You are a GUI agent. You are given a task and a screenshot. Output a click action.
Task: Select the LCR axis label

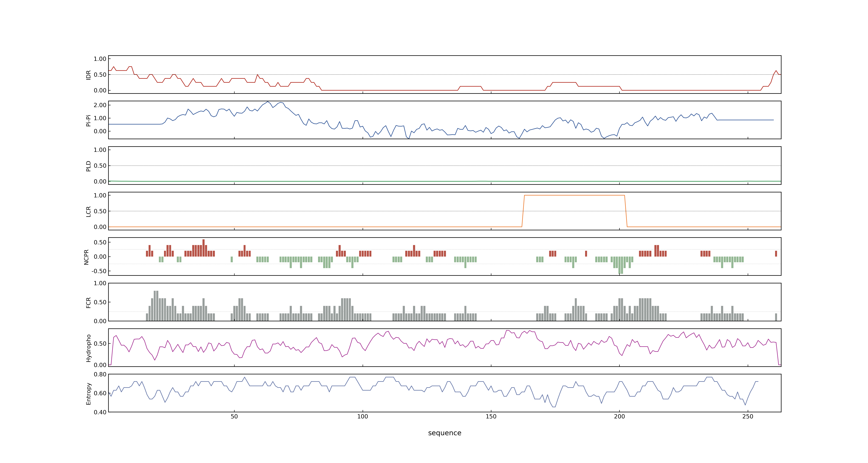88,211
